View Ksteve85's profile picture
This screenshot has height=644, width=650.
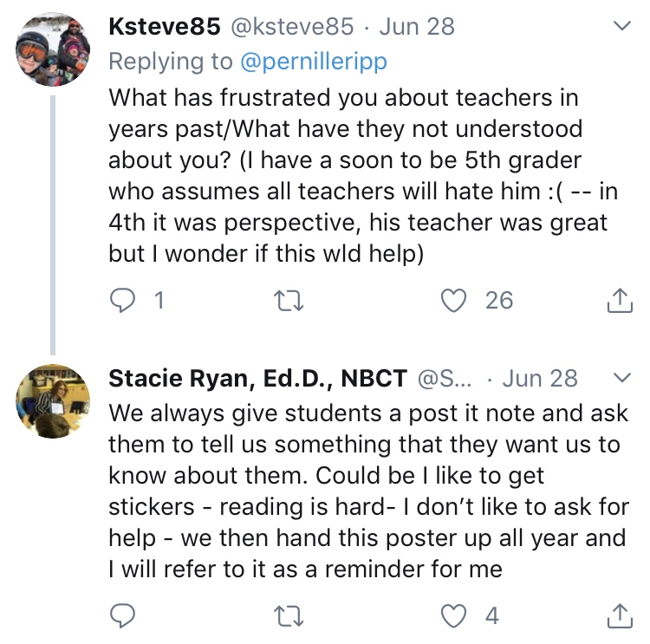pos(53,49)
